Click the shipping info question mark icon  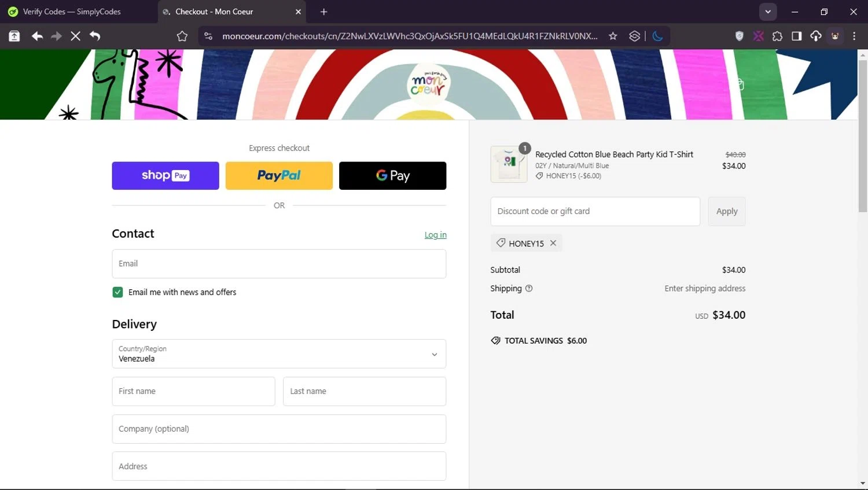tap(529, 288)
